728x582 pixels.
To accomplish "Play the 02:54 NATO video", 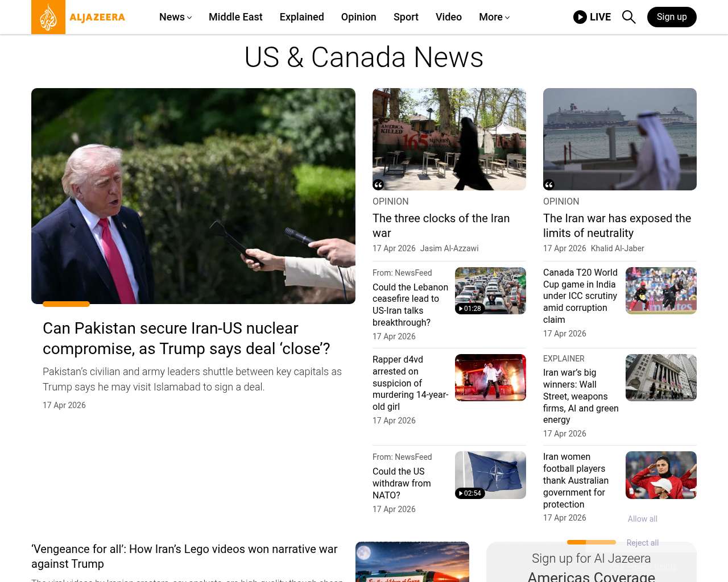I will (x=470, y=493).
